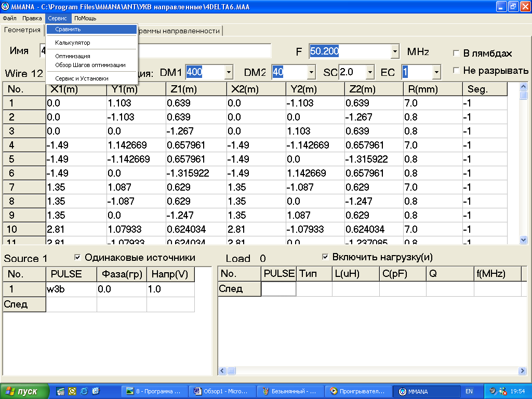Click the source PULSE cell w3b

[71, 289]
